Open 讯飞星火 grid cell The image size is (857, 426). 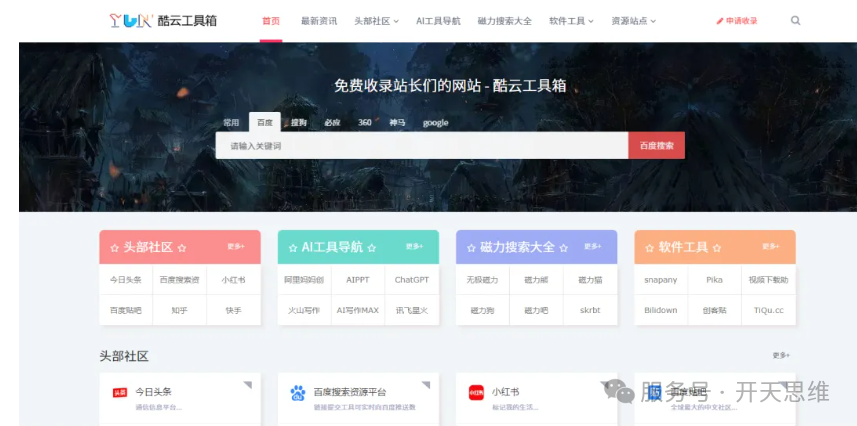tap(412, 310)
